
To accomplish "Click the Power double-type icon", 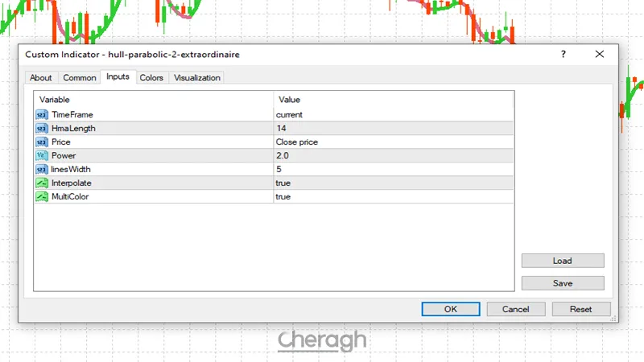I will tap(42, 156).
